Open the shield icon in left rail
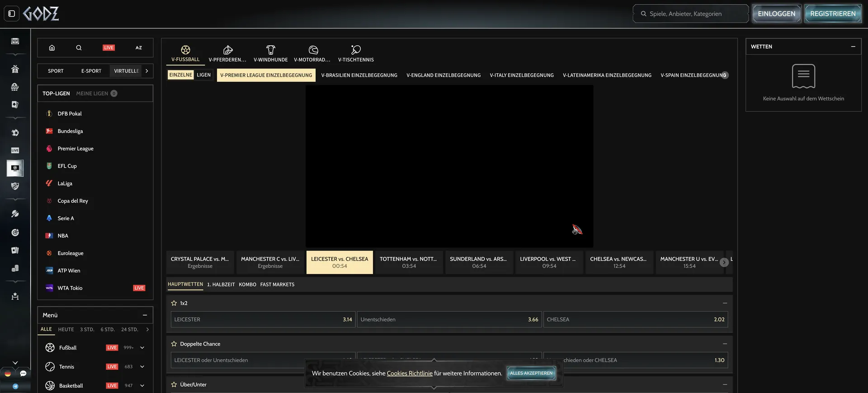The width and height of the screenshot is (868, 393). click(15, 186)
